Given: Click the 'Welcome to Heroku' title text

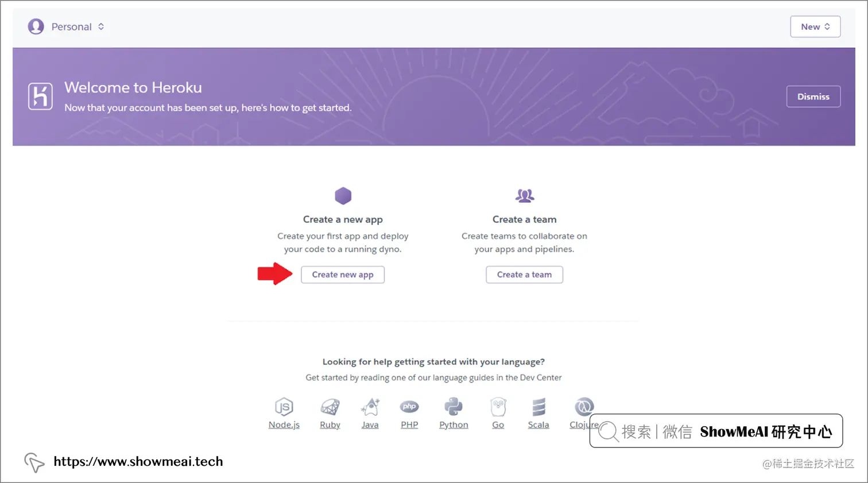Looking at the screenshot, I should tap(133, 87).
